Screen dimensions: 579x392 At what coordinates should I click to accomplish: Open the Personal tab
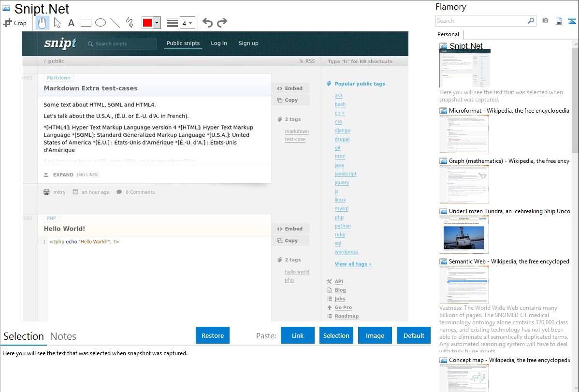click(x=448, y=34)
